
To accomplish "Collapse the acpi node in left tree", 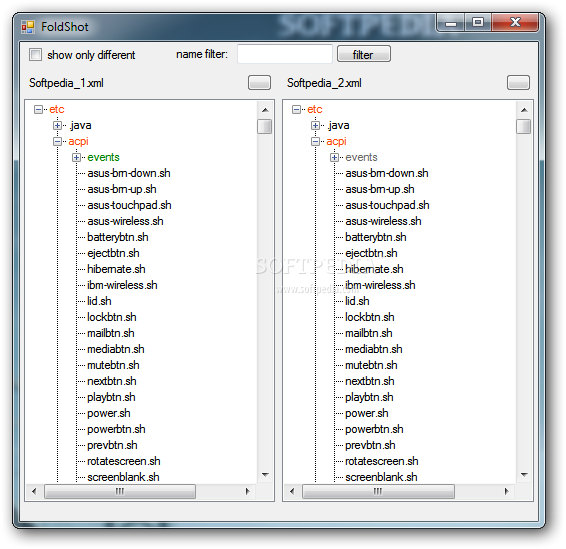I will click(57, 141).
